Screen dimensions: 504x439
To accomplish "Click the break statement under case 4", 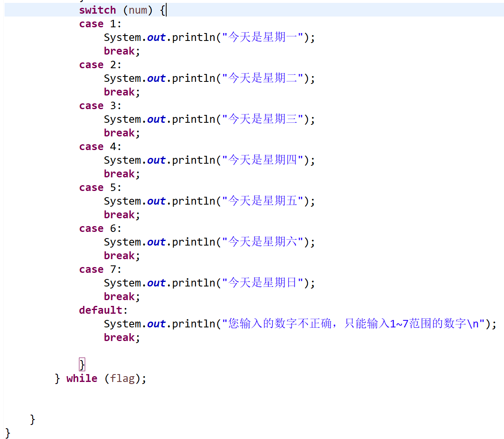I will [122, 174].
